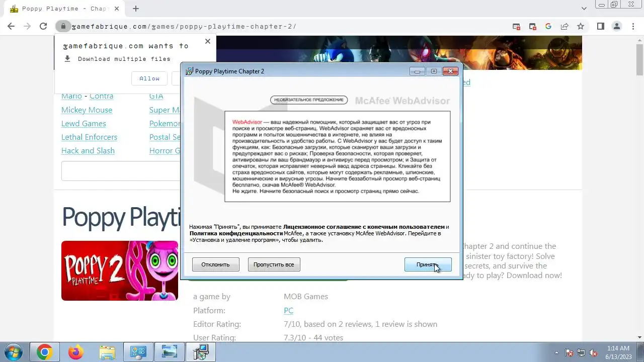The height and width of the screenshot is (362, 644).
Task: Close the Poppy Playtime Chapter 2 installer
Action: pos(451,71)
